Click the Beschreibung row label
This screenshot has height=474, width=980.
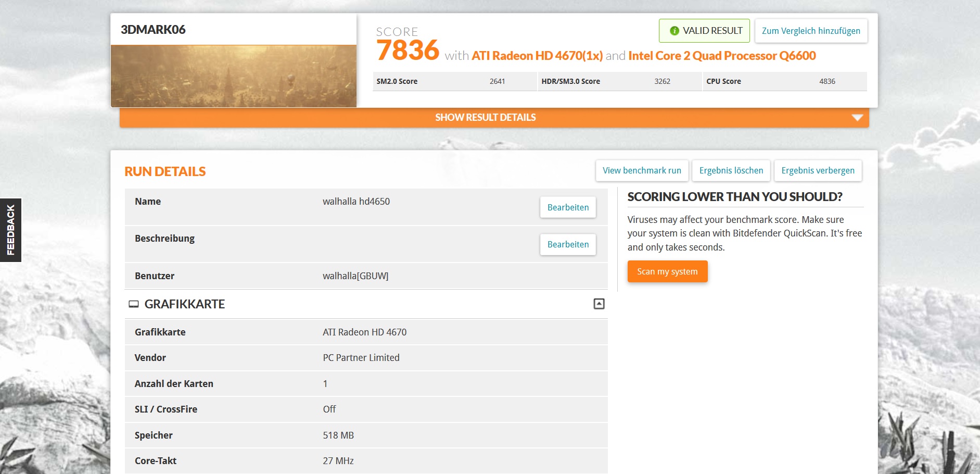164,239
